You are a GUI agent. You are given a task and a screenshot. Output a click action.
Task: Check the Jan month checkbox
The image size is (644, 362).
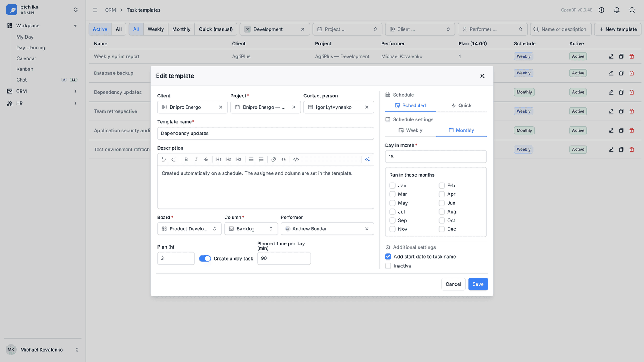click(x=392, y=185)
